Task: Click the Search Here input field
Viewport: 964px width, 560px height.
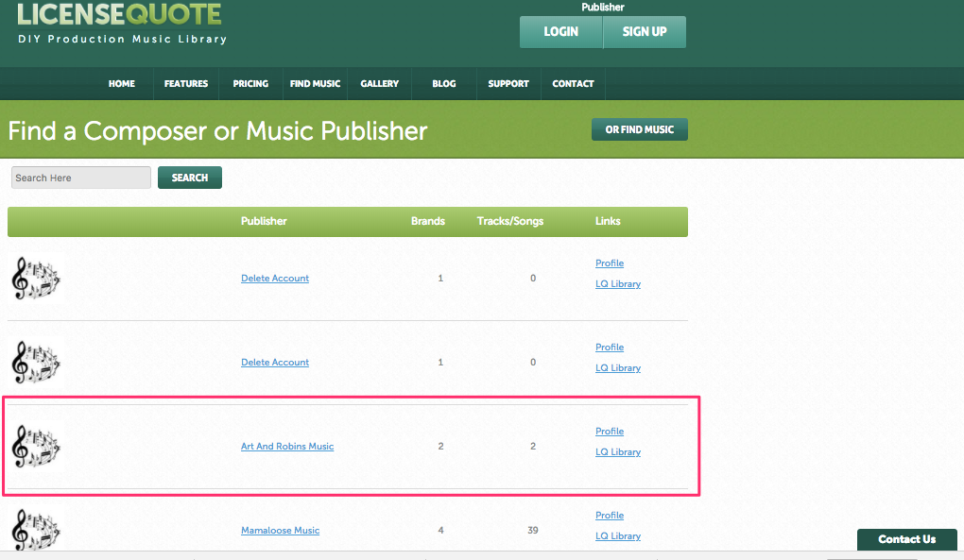Action: point(80,178)
